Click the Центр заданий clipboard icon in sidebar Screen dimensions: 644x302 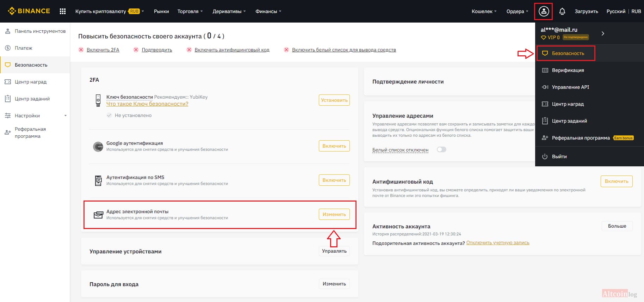click(8, 99)
